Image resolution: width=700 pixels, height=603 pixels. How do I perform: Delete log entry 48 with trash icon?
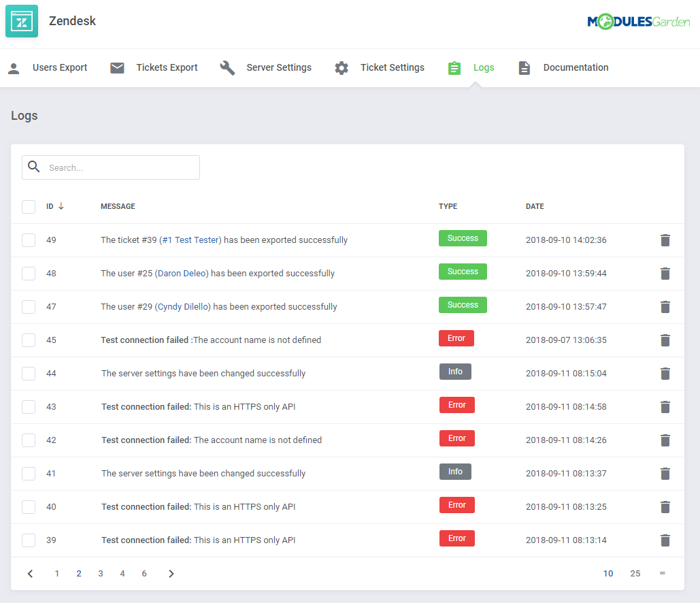point(665,274)
